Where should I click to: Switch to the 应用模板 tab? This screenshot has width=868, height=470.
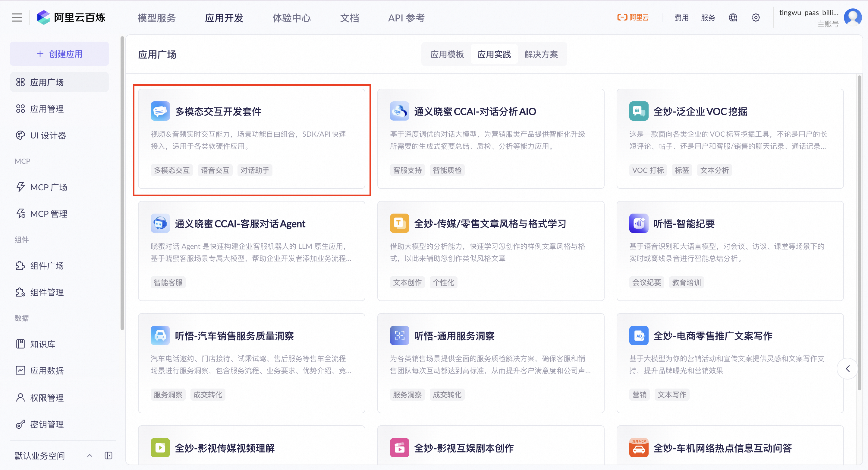click(x=447, y=54)
